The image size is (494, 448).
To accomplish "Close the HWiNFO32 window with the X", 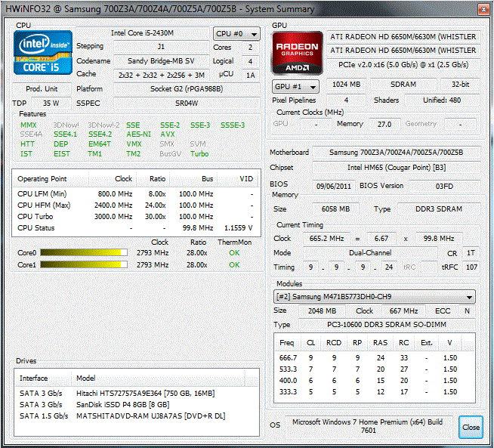I will point(483,10).
